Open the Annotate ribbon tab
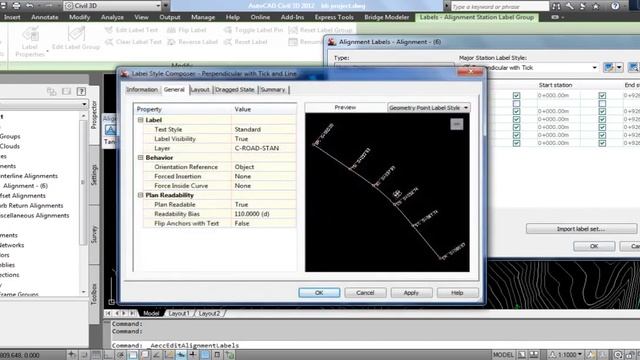 pyautogui.click(x=44, y=17)
